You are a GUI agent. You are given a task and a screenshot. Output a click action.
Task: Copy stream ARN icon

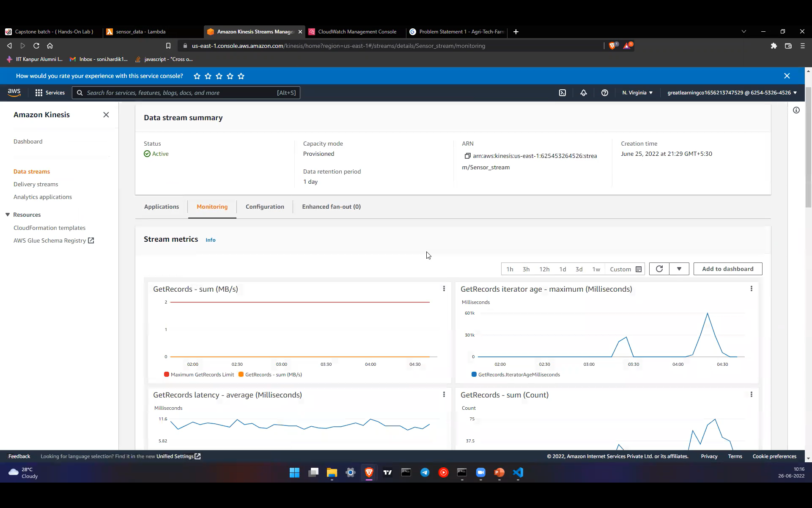click(x=467, y=156)
